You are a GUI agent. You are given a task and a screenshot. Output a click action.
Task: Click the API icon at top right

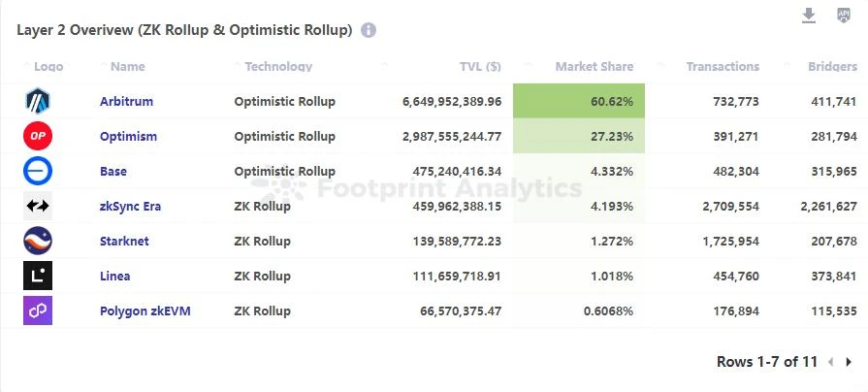point(843,16)
